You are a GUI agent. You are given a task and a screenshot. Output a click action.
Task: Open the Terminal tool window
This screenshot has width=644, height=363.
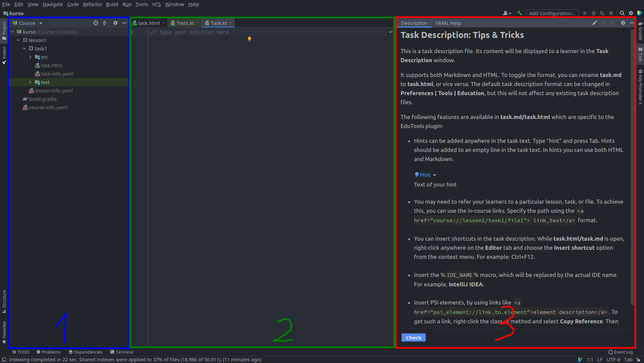122,352
